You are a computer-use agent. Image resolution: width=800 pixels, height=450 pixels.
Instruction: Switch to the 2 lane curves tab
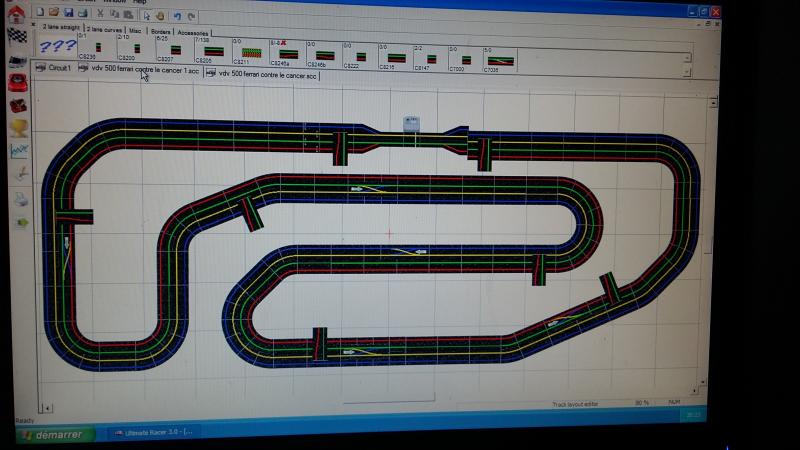coord(103,30)
